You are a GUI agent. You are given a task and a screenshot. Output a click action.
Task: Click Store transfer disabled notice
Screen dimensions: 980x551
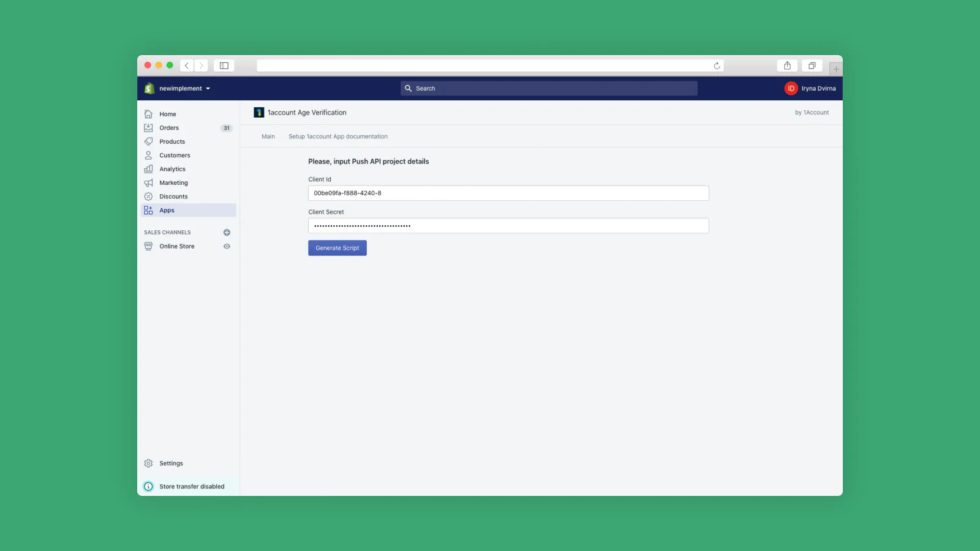tap(188, 487)
